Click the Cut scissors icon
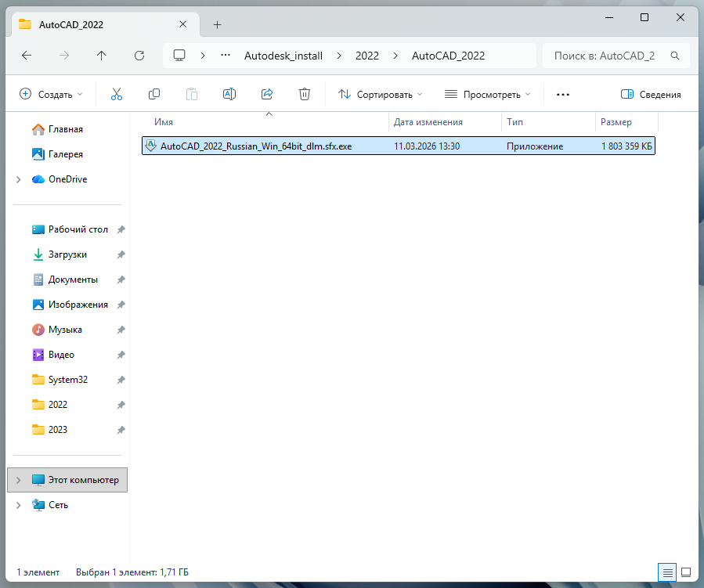704x588 pixels. [x=116, y=94]
